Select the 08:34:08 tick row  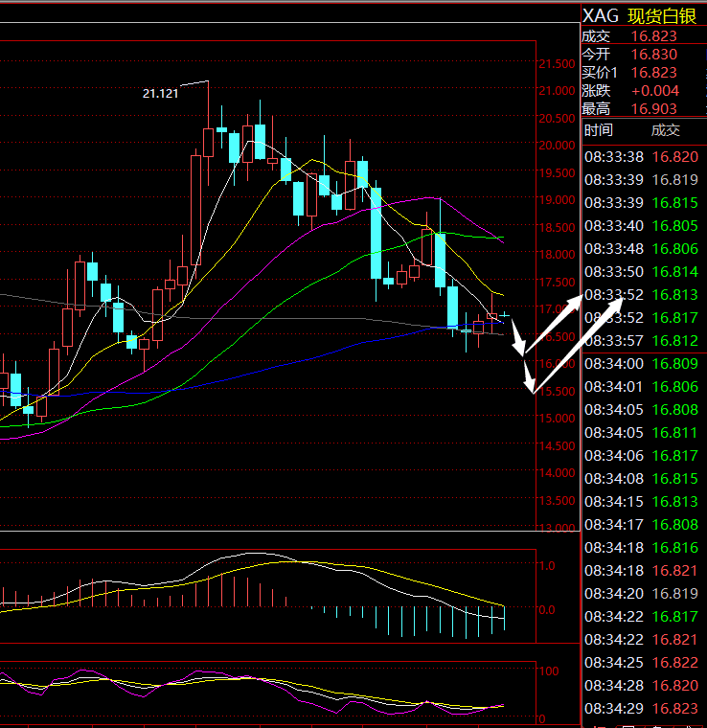tap(641, 479)
